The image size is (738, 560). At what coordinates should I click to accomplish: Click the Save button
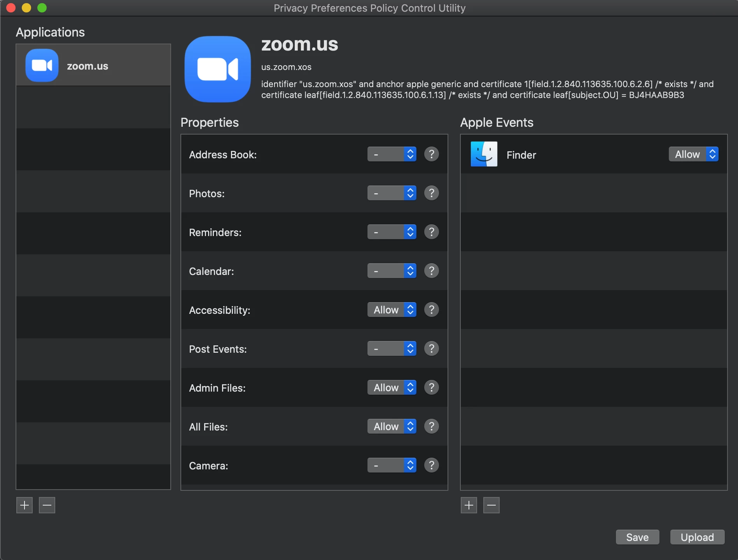pyautogui.click(x=638, y=537)
